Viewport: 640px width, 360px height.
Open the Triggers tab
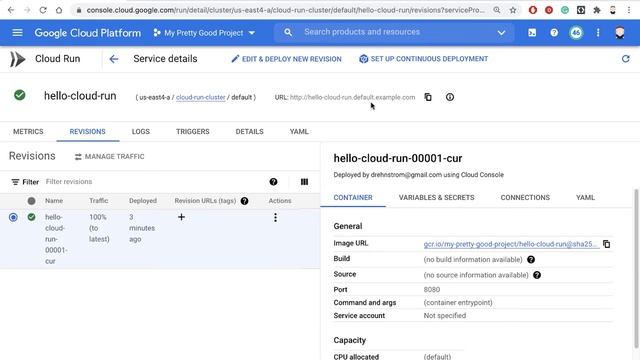point(193,132)
